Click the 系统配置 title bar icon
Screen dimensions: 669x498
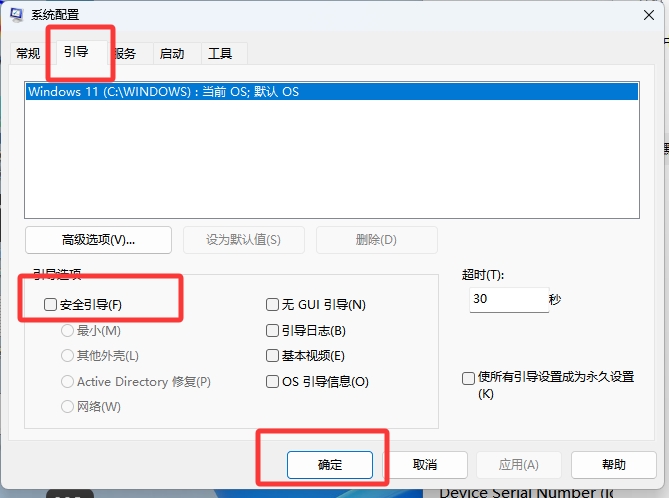click(x=17, y=14)
